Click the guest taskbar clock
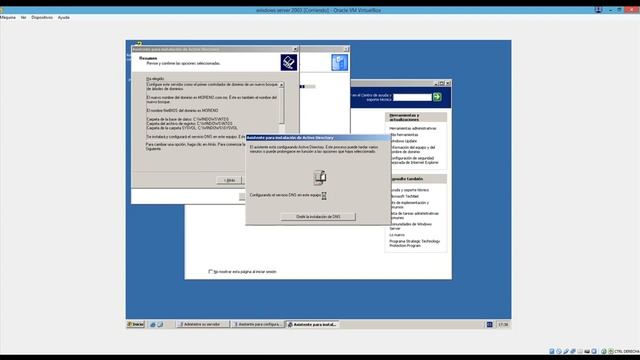Screen dimensions: 640x360 click(x=503, y=324)
